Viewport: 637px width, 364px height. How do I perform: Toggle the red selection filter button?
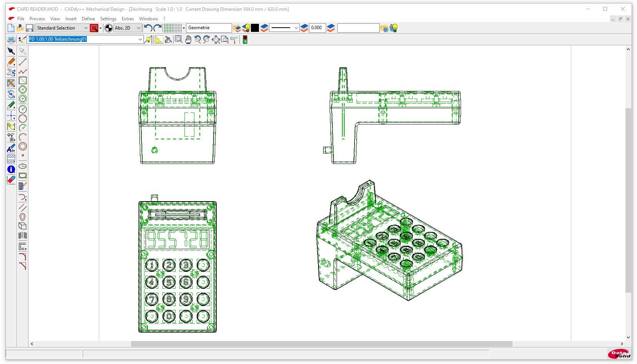94,28
